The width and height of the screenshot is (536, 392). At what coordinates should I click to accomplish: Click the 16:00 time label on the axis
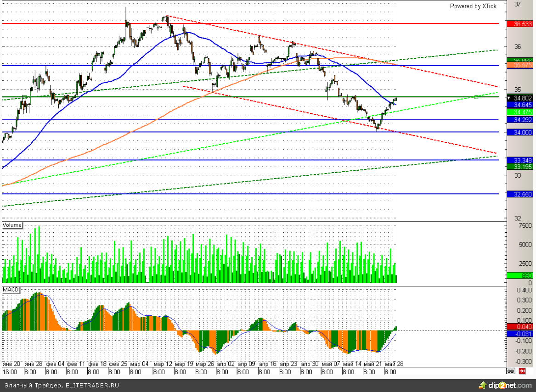pyautogui.click(x=10, y=371)
